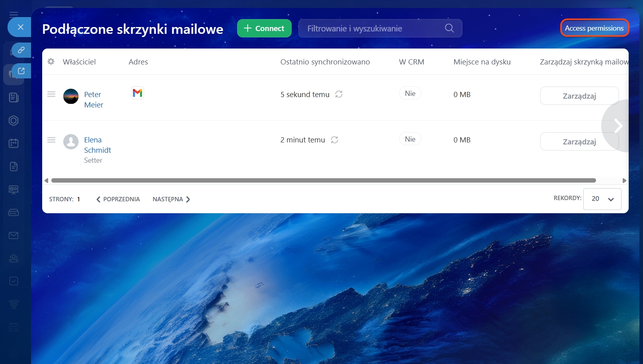Go to the previous page with POPRZEDNIA
Viewport: 643px width, 364px height.
click(x=118, y=199)
